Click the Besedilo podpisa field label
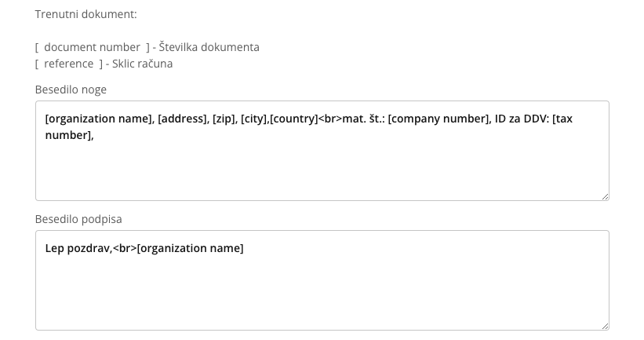The width and height of the screenshot is (644, 340). 78,219
